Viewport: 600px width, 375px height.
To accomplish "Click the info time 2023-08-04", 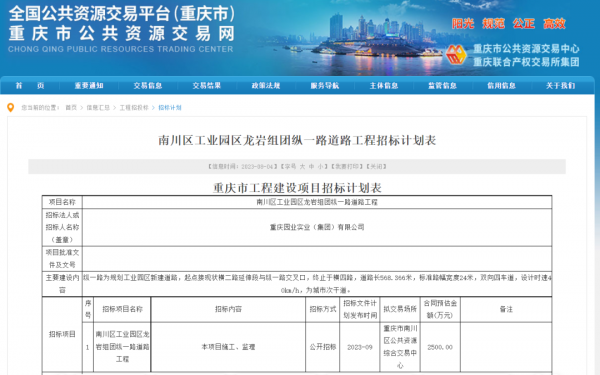I will click(258, 166).
